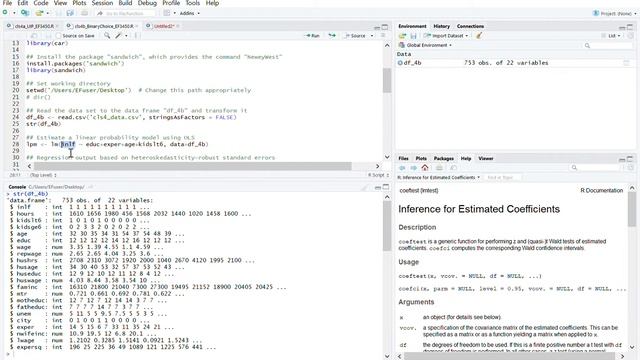The width and height of the screenshot is (640, 360).
Task: Click the Find in Topic field
Action: coord(504,178)
